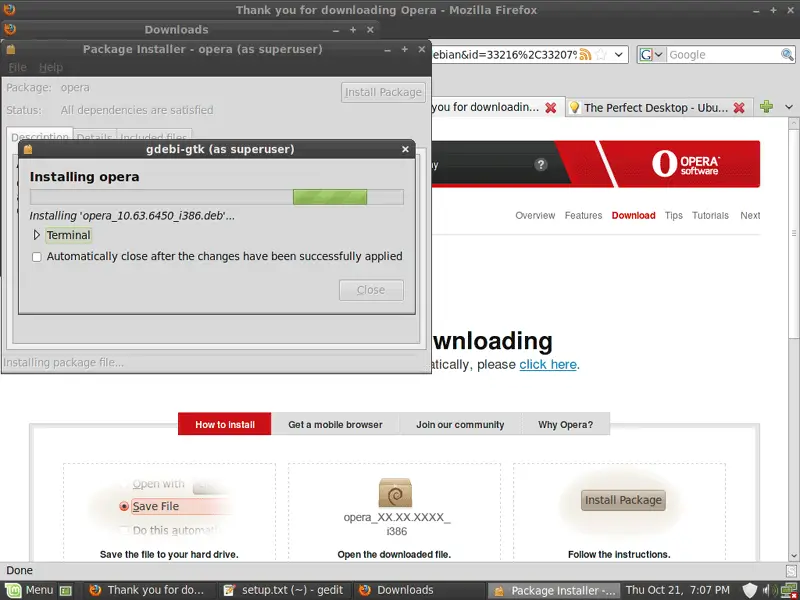Viewport: 800px width, 600px height.
Task: Click the Close button in gdebi dialog
Action: [371, 290]
